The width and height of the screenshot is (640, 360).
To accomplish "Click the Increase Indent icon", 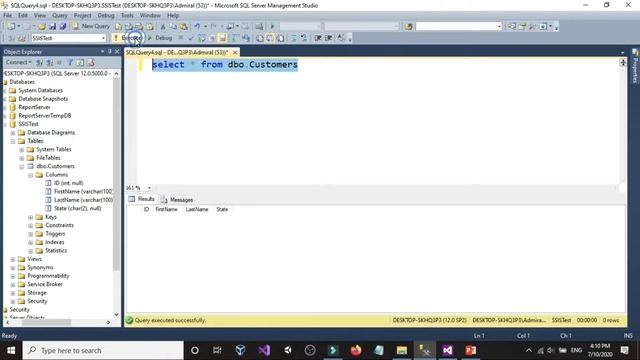I will 329,38.
